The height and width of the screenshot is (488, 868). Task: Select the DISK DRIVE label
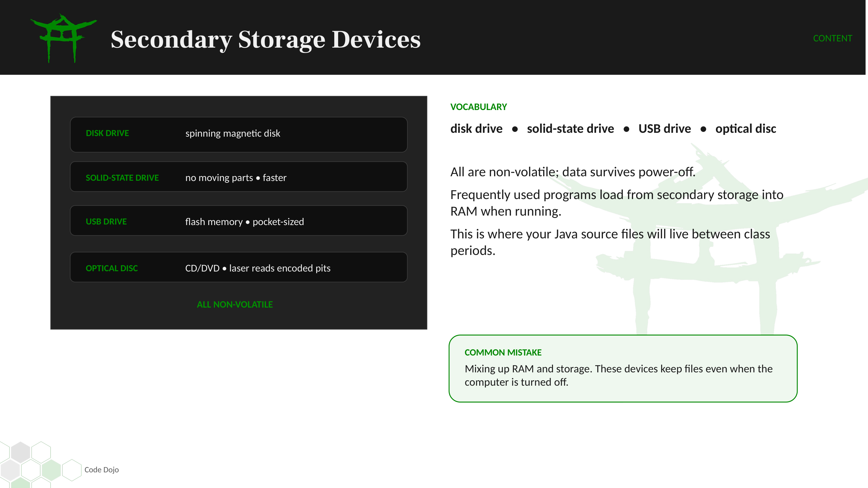[x=107, y=133]
